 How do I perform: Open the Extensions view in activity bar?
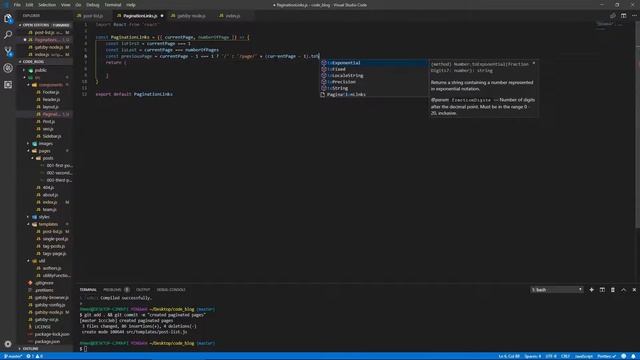(x=8, y=84)
